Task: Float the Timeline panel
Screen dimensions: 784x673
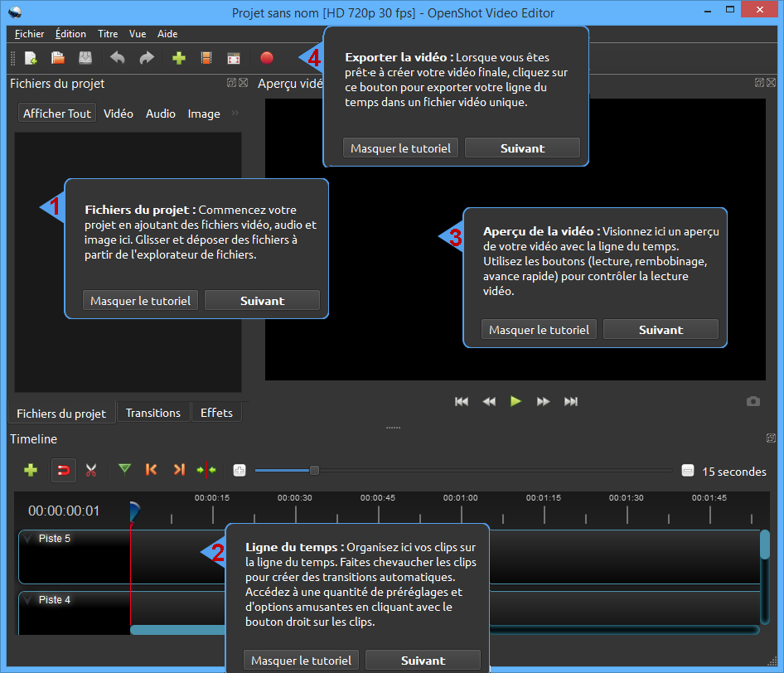Action: [x=771, y=438]
